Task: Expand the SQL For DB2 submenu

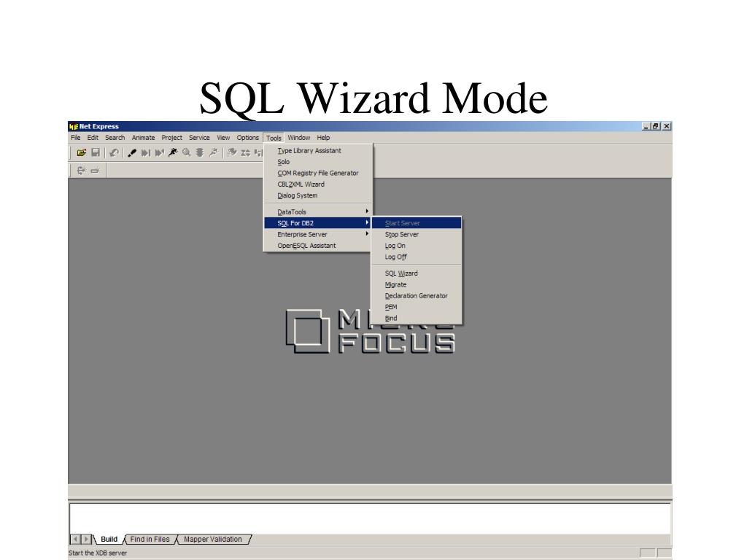Action: click(318, 223)
